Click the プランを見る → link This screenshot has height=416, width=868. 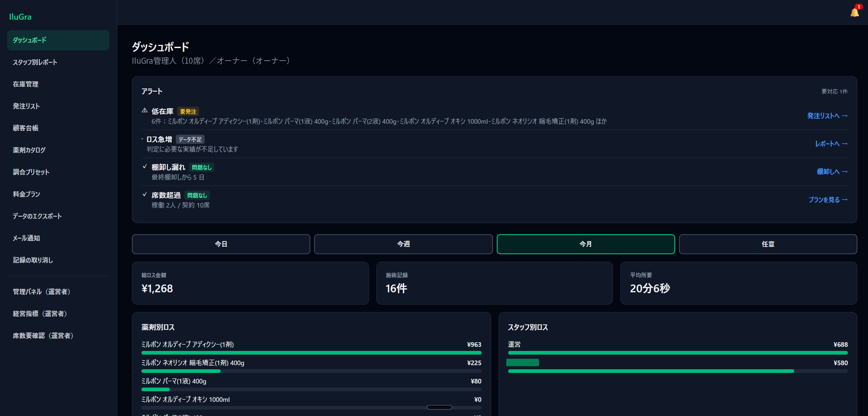(x=828, y=200)
